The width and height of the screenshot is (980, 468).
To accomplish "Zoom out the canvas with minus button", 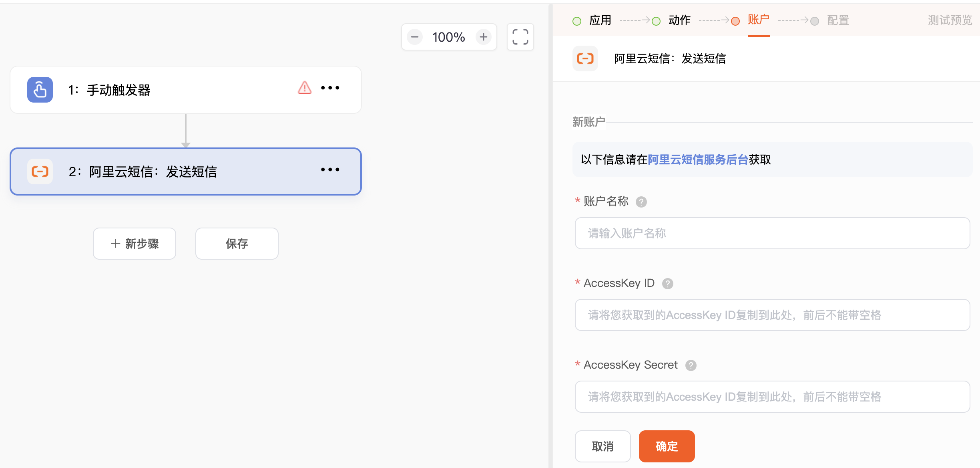I will [x=415, y=37].
